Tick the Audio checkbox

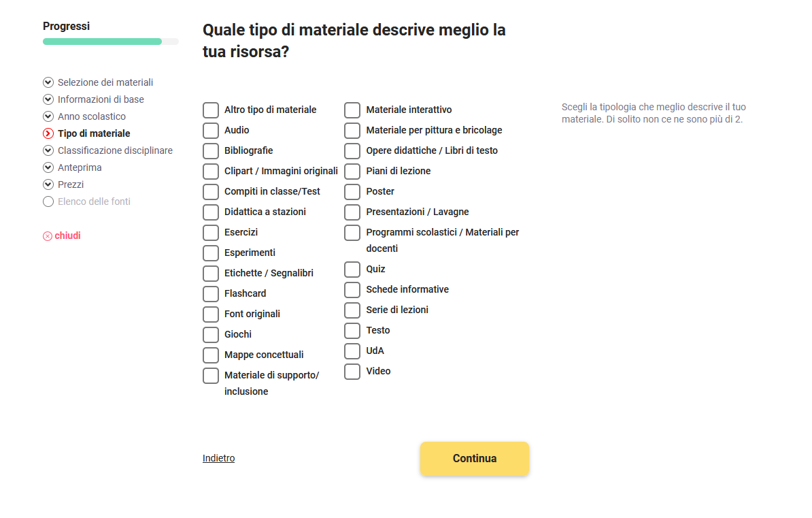click(211, 130)
